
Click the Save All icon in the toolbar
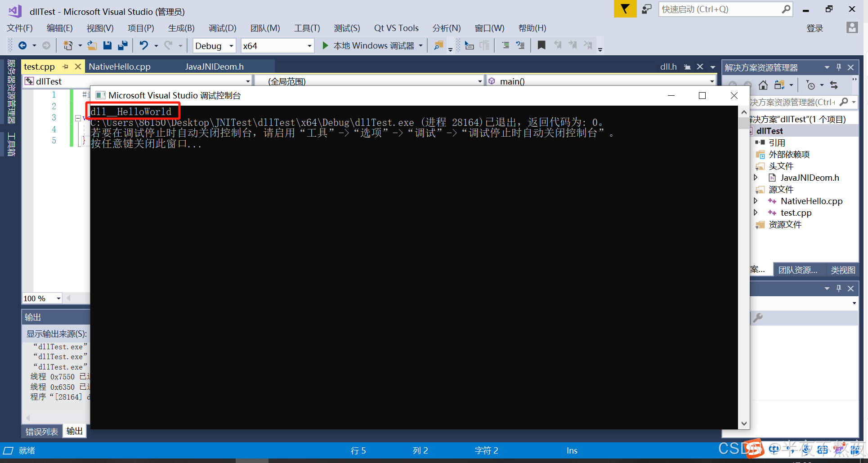[x=122, y=45]
